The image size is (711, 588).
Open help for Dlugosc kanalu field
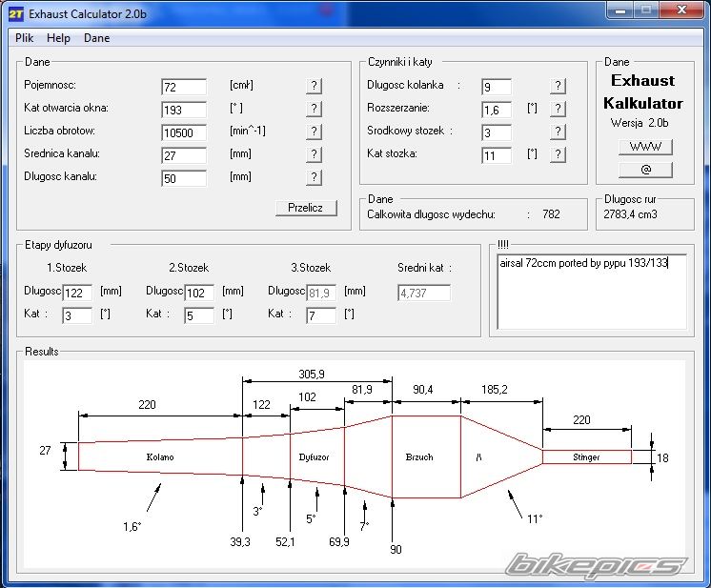(x=314, y=177)
